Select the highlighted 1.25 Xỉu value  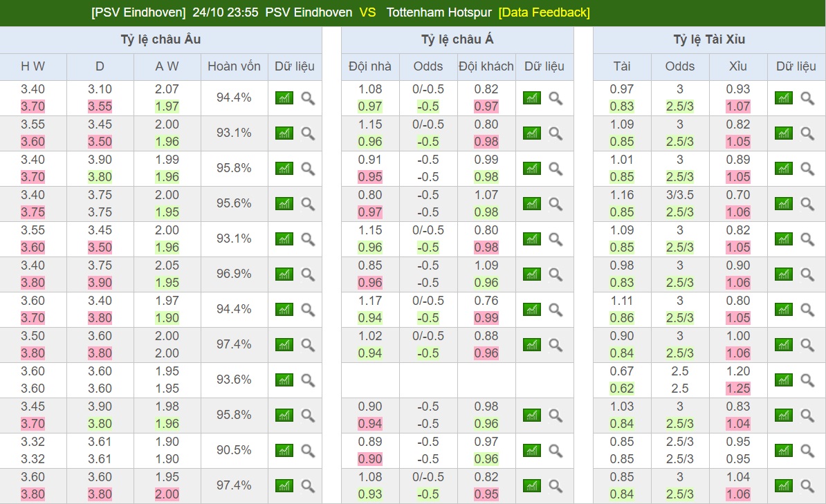pyautogui.click(x=738, y=389)
